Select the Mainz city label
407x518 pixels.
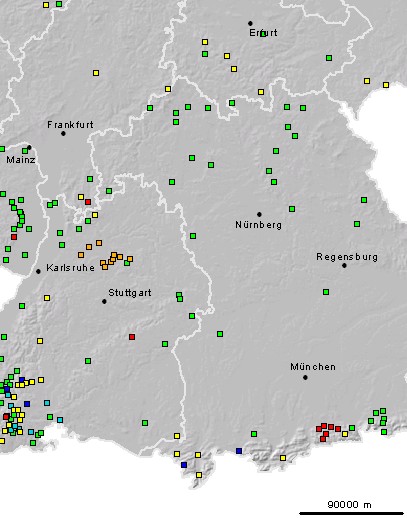(x=21, y=160)
